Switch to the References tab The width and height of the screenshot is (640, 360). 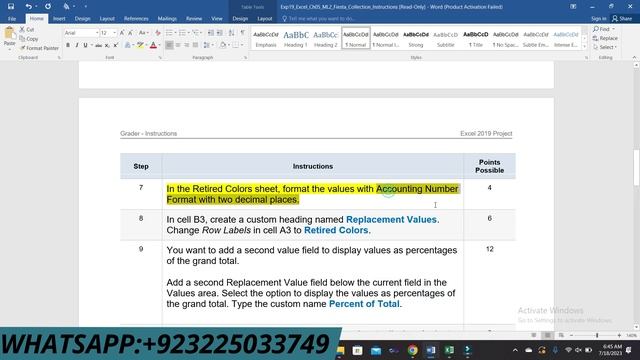[136, 19]
